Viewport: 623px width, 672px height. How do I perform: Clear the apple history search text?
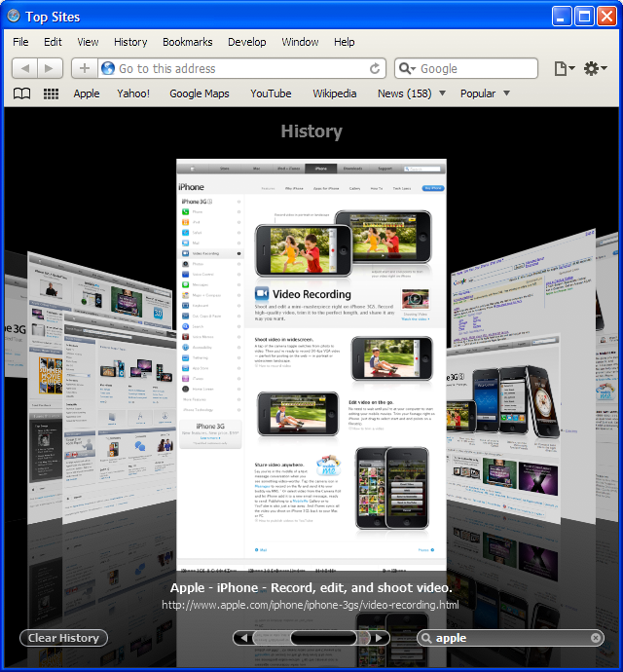pyautogui.click(x=595, y=638)
